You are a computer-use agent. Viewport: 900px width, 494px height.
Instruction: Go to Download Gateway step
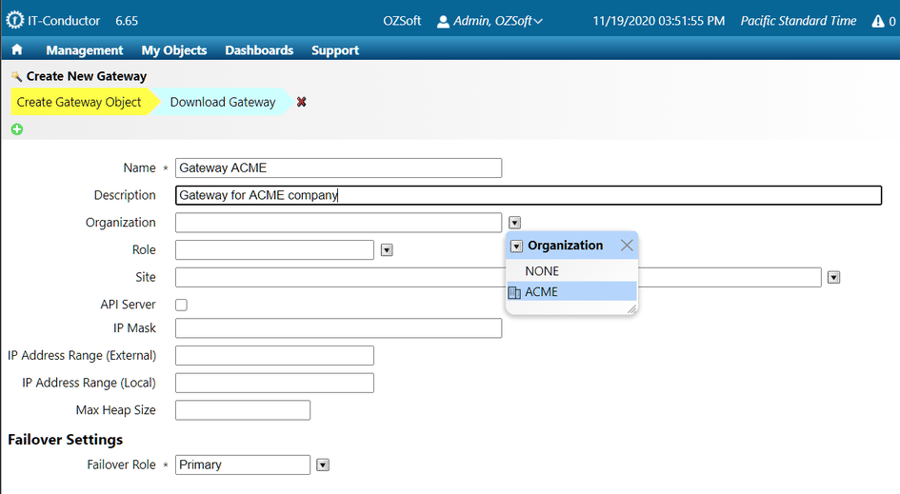pos(222,102)
